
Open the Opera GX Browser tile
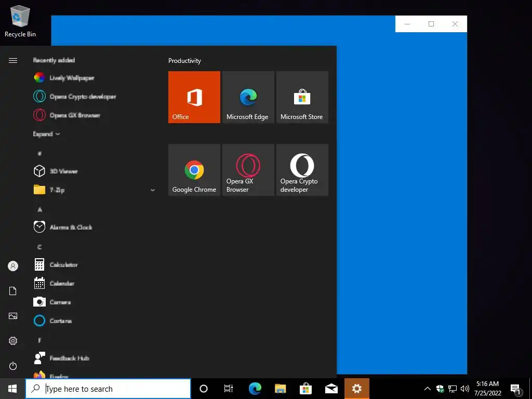(248, 170)
